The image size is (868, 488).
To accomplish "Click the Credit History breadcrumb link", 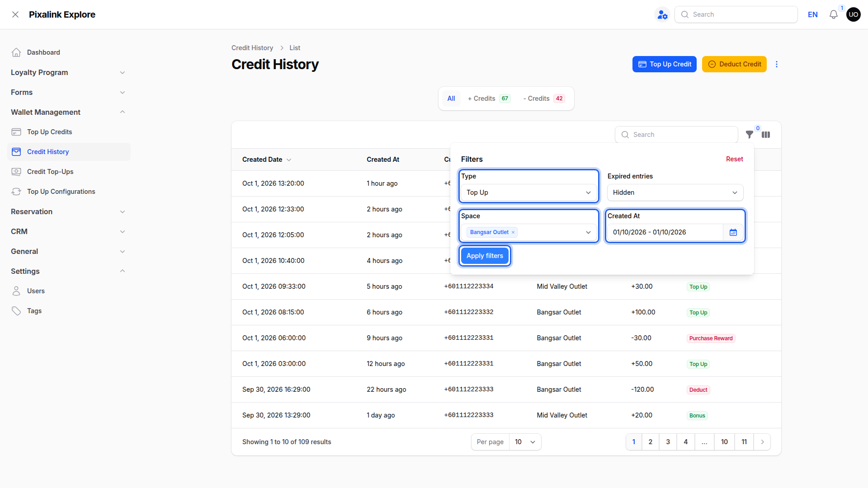I will (x=252, y=48).
